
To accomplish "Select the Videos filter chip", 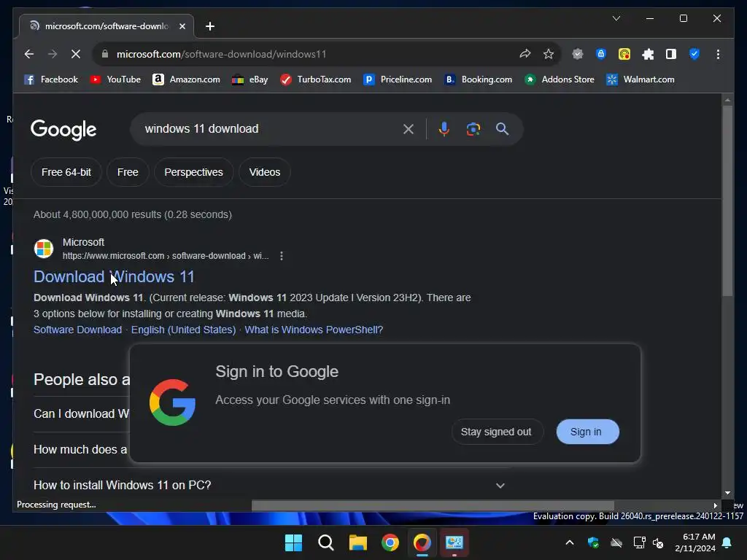I will point(265,172).
